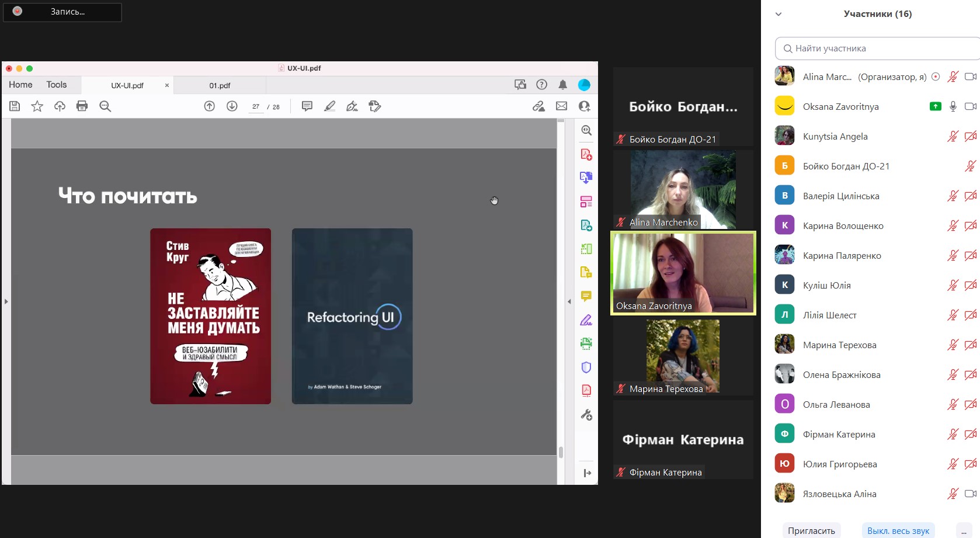
Task: Toggle Валерія Цилінська's muted microphone
Action: coord(953,196)
